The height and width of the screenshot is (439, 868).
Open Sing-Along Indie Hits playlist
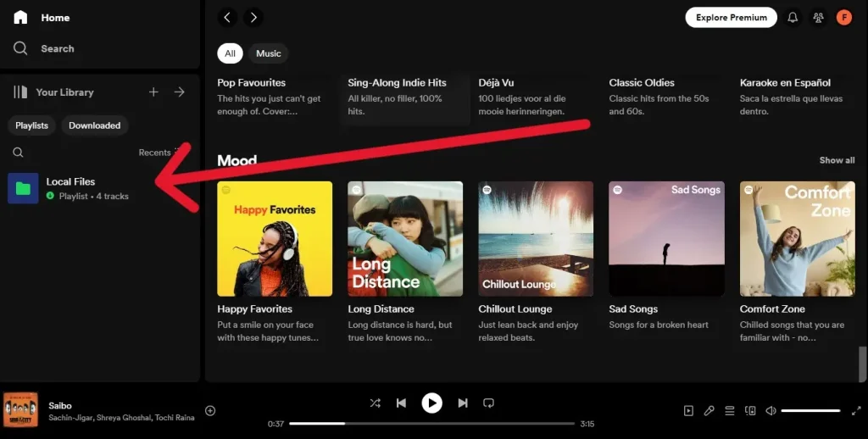397,82
